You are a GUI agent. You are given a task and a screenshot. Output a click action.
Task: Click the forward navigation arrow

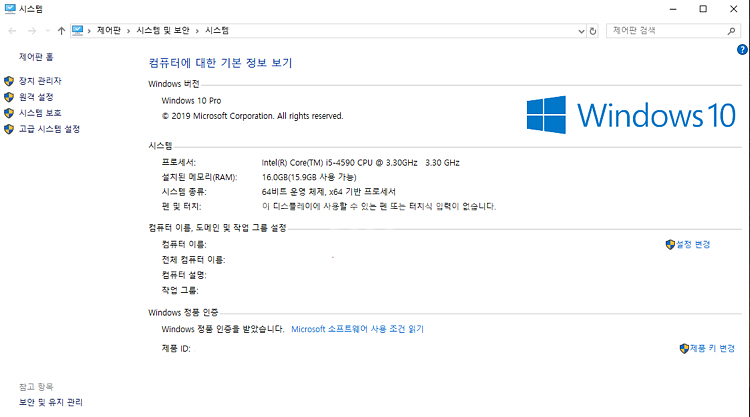[x=32, y=31]
